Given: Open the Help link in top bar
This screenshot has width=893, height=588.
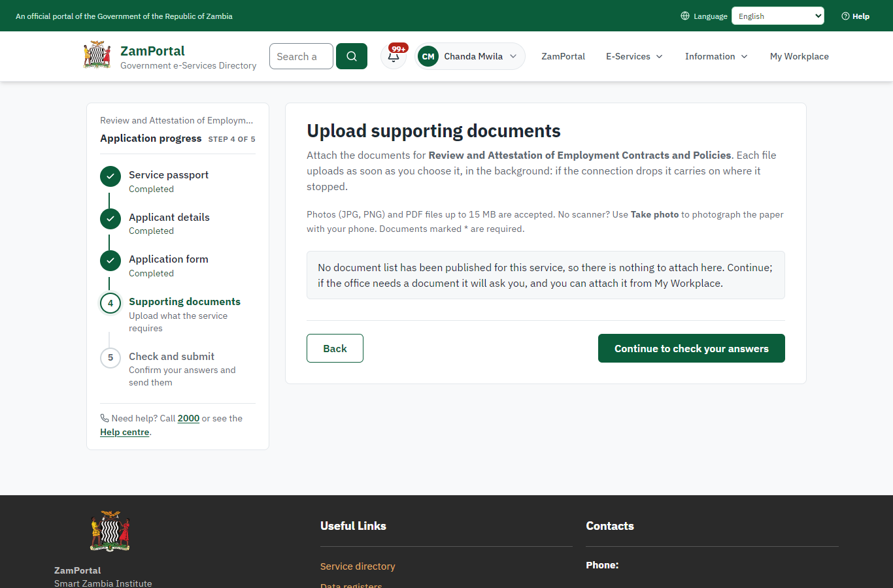Looking at the screenshot, I should pos(855,16).
